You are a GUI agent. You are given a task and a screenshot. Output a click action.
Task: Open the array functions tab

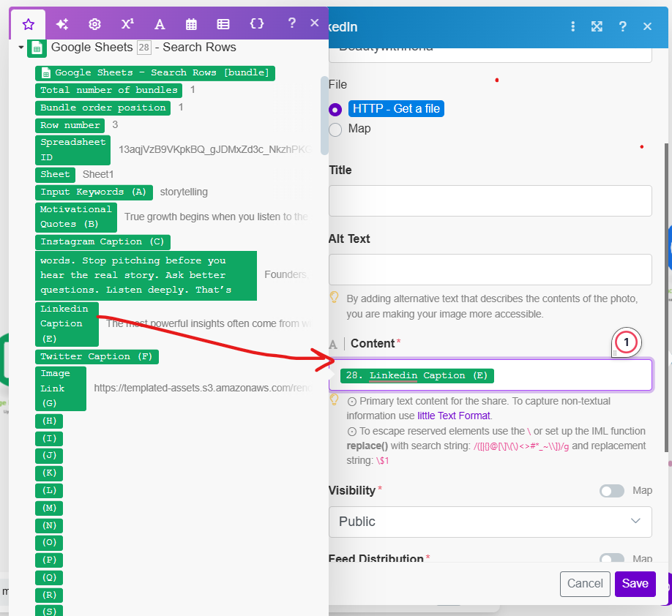pos(223,24)
